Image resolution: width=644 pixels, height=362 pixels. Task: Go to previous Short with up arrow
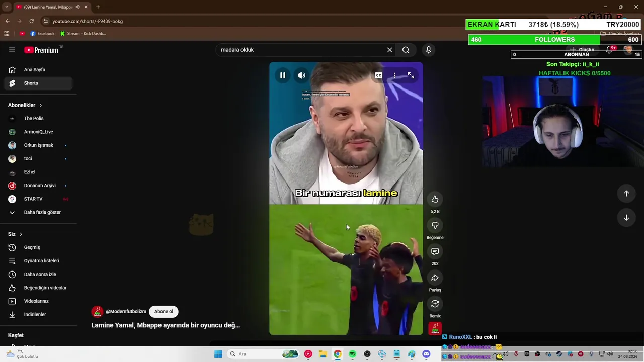point(626,193)
